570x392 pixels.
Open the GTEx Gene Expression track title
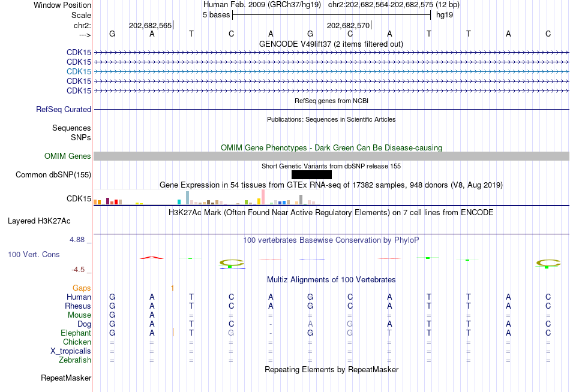click(331, 185)
